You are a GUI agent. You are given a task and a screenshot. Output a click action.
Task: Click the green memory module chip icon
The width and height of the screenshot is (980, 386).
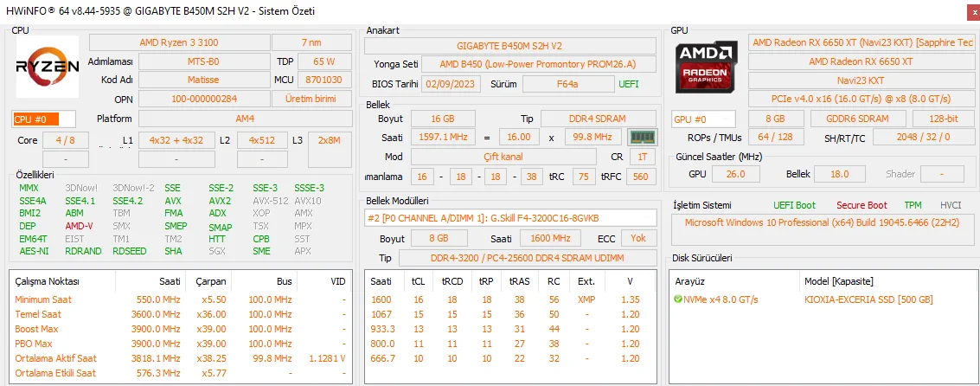pos(641,137)
